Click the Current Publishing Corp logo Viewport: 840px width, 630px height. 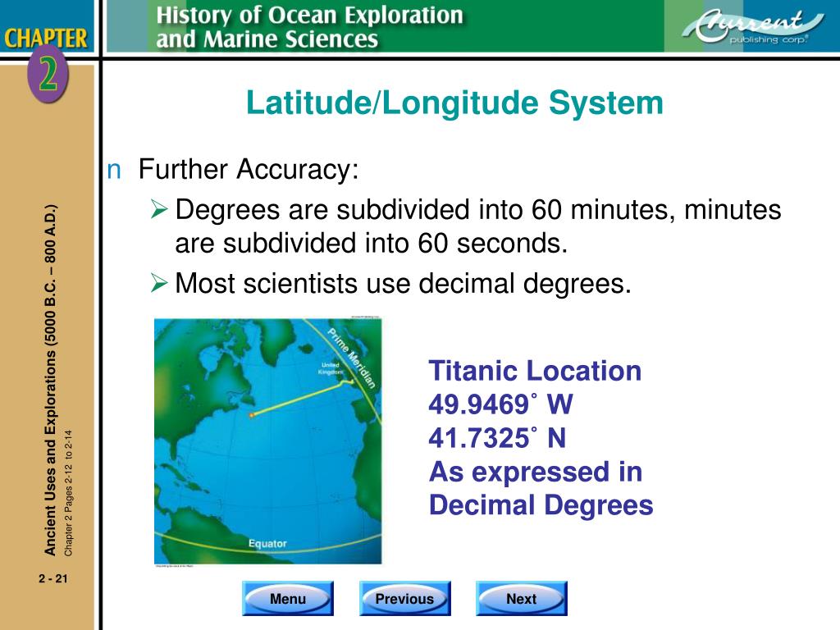tap(752, 26)
